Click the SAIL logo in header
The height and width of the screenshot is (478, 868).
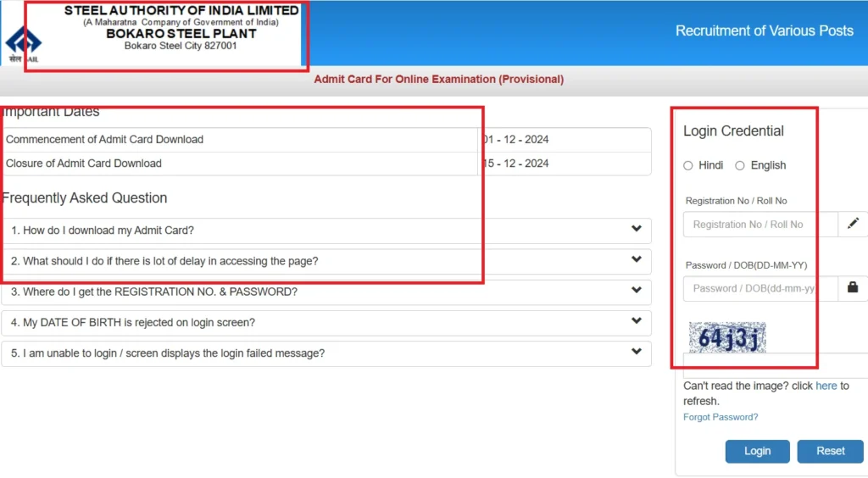(23, 44)
